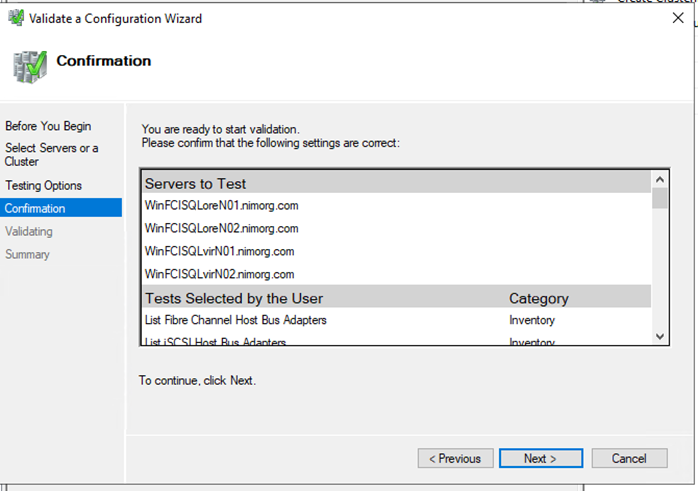Open Select Servers or a Cluster step
Screen dimensions: 698x491
pos(52,155)
